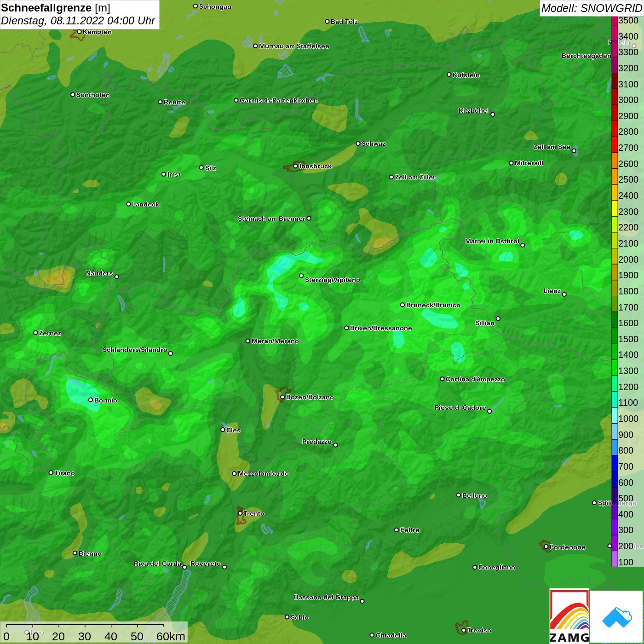Click the Schneefallgrenze [m] title

[56, 8]
